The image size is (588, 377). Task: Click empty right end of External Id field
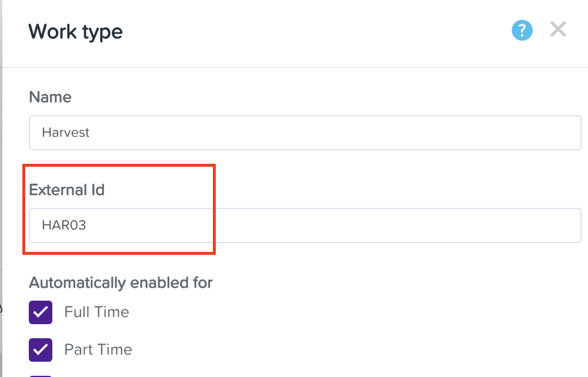[x=529, y=225]
